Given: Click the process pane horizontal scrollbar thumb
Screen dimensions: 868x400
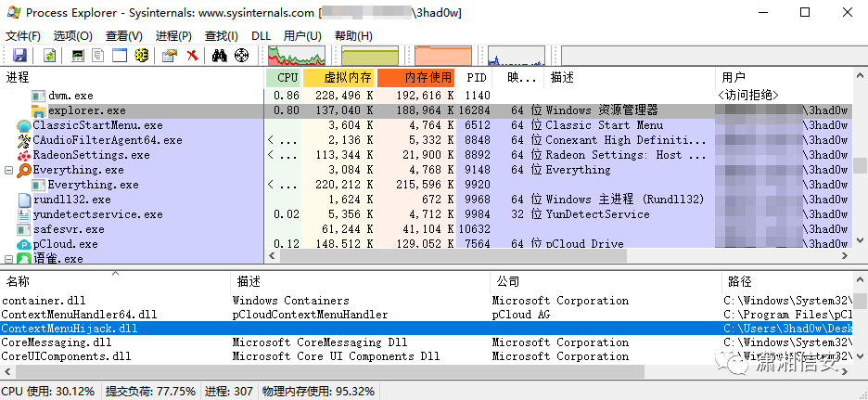Looking at the screenshot, I should click(x=453, y=255).
